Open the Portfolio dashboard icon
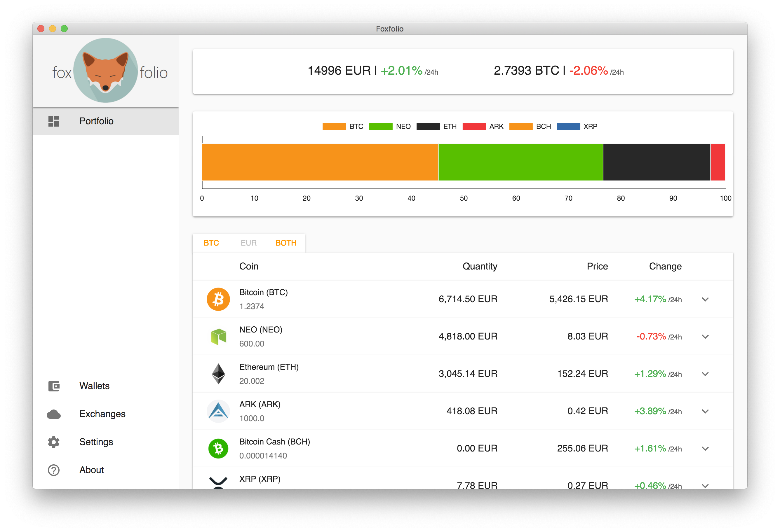Viewport: 780px width, 532px height. tap(54, 121)
